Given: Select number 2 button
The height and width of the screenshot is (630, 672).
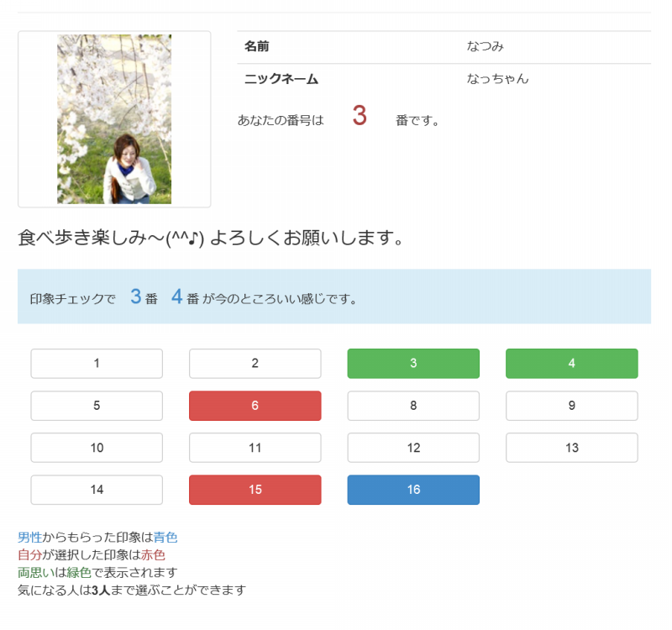Looking at the screenshot, I should [255, 364].
